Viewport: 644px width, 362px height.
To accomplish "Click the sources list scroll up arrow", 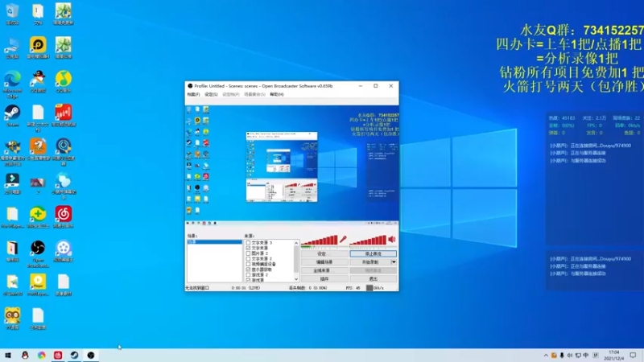I will tap(296, 243).
